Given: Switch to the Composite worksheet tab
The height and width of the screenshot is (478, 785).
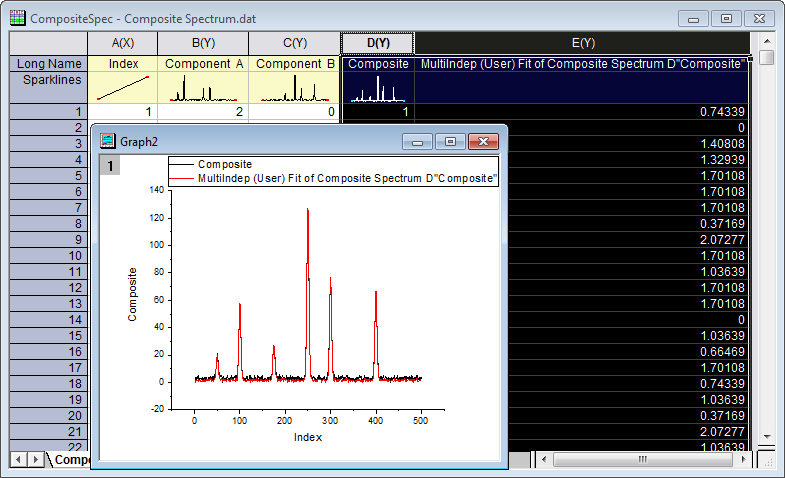Looking at the screenshot, I should click(70, 460).
